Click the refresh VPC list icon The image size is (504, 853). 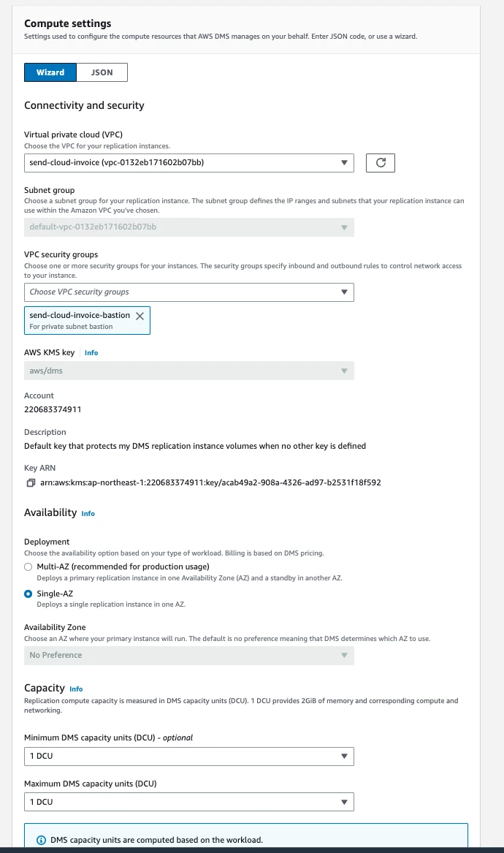[x=381, y=163]
